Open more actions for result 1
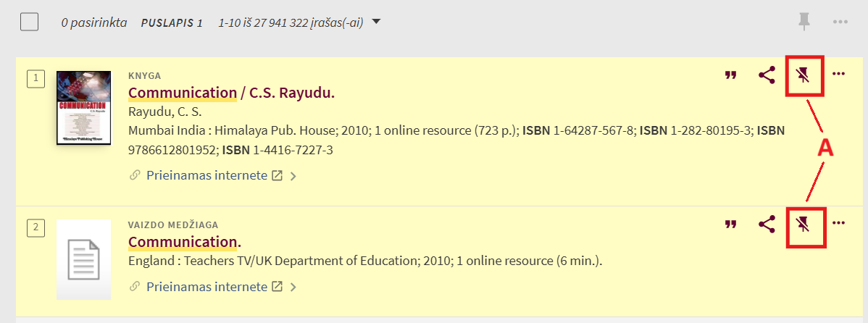868x323 pixels. [839, 74]
